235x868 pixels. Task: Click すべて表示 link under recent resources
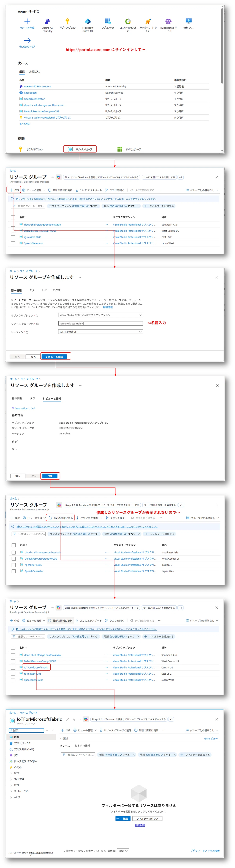(x=25, y=124)
